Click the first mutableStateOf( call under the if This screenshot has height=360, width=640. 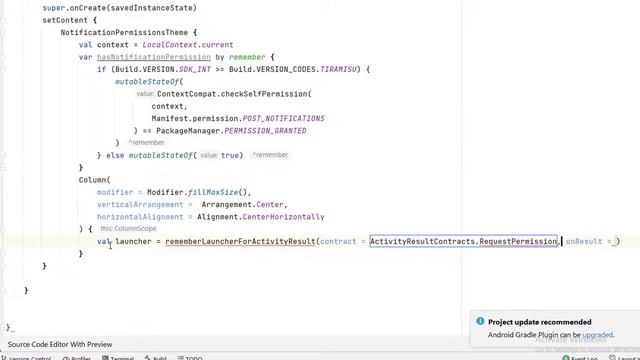[149, 82]
